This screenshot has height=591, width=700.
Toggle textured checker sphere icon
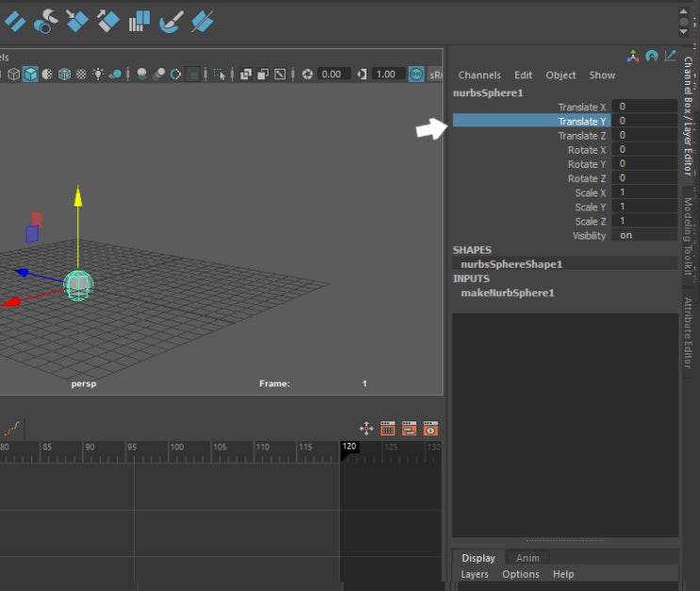(x=81, y=74)
